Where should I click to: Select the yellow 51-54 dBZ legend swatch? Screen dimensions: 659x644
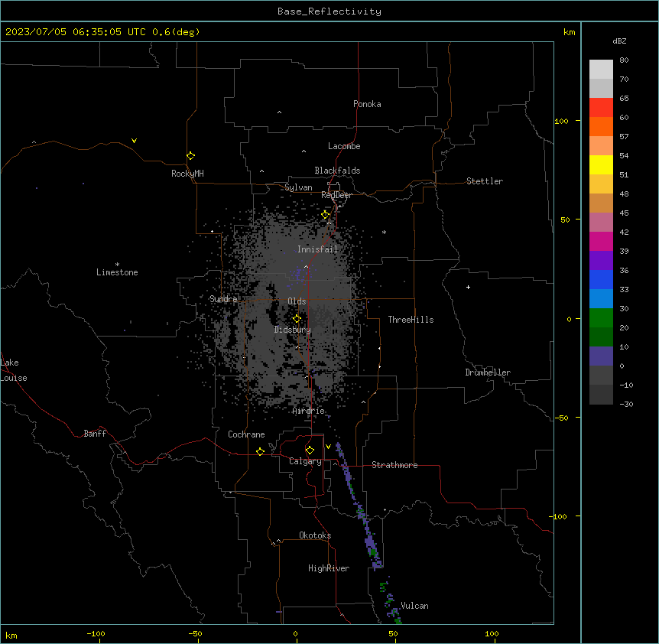click(x=601, y=164)
